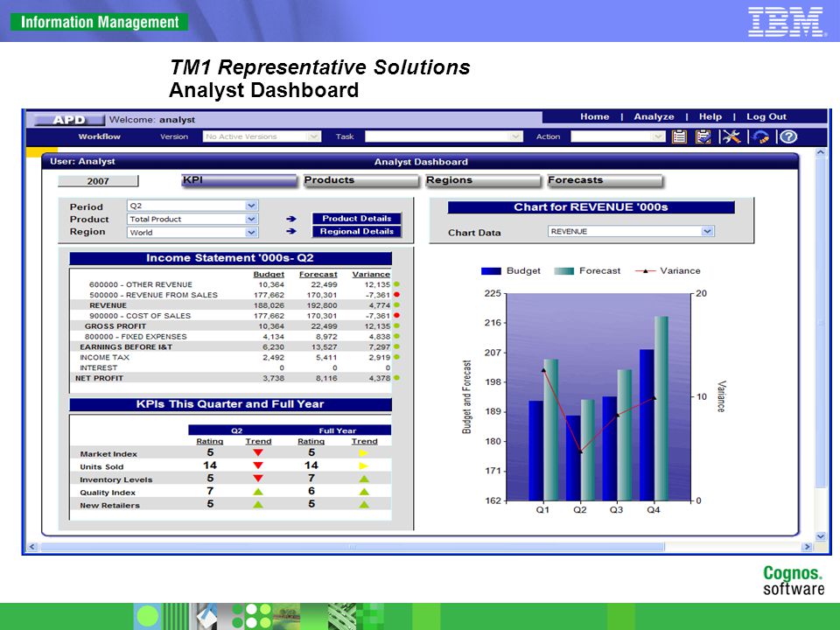Viewport: 840px width, 630px height.
Task: Click New Retailers Full Year green trend
Action: pyautogui.click(x=364, y=504)
